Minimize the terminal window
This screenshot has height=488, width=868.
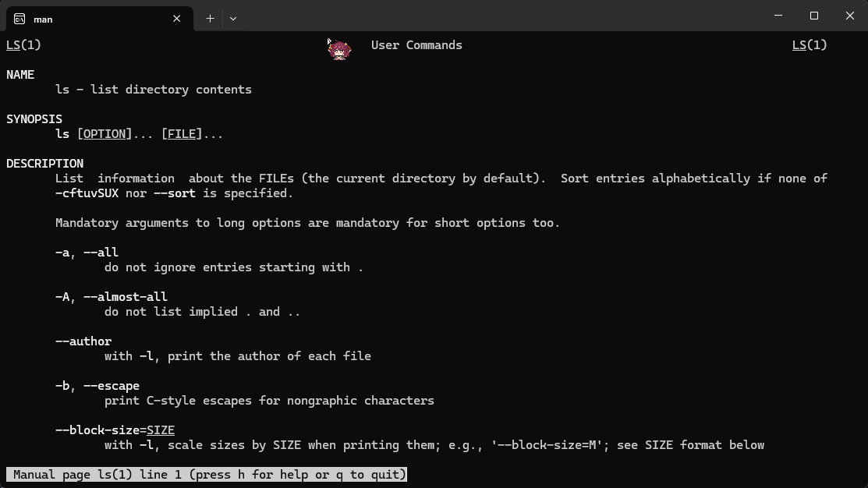[x=778, y=16]
